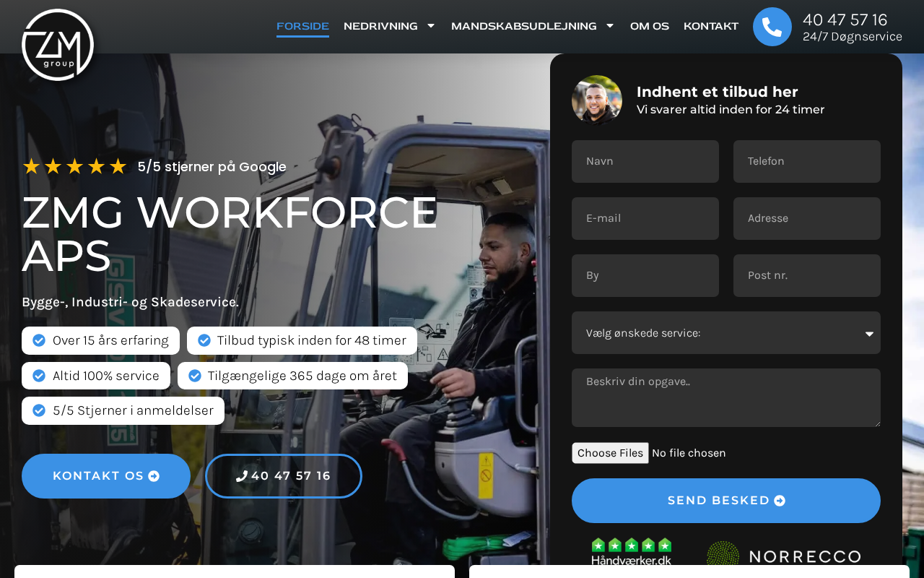This screenshot has height=578, width=924.
Task: Click the ZMG group logo
Action: (x=58, y=45)
